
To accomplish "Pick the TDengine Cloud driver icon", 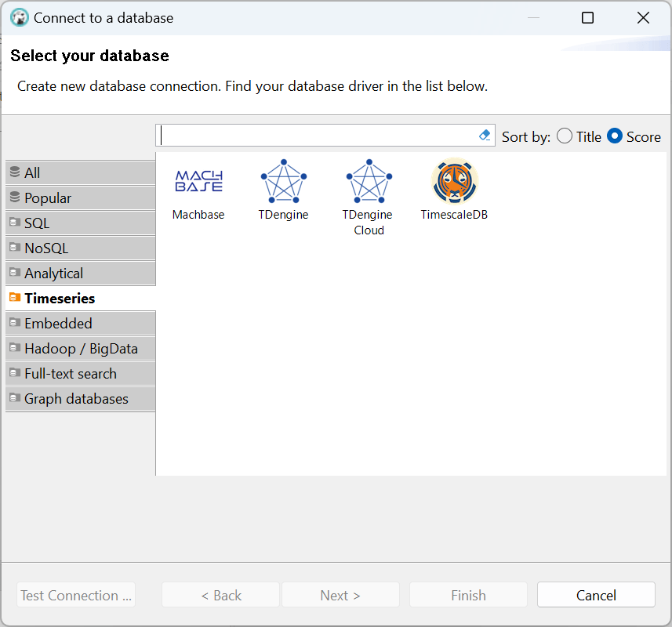I will coord(369,181).
